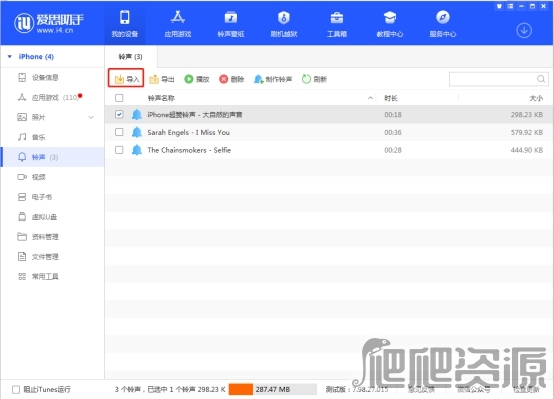Open 我的设备 (My Device) section
This screenshot has width=554, height=399.
(x=125, y=23)
